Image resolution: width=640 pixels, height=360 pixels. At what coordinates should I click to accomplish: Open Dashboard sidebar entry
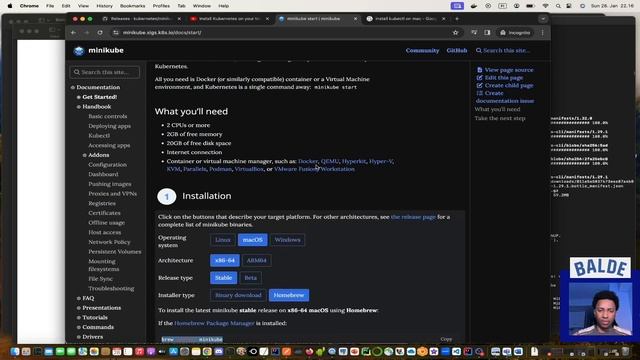(x=103, y=174)
